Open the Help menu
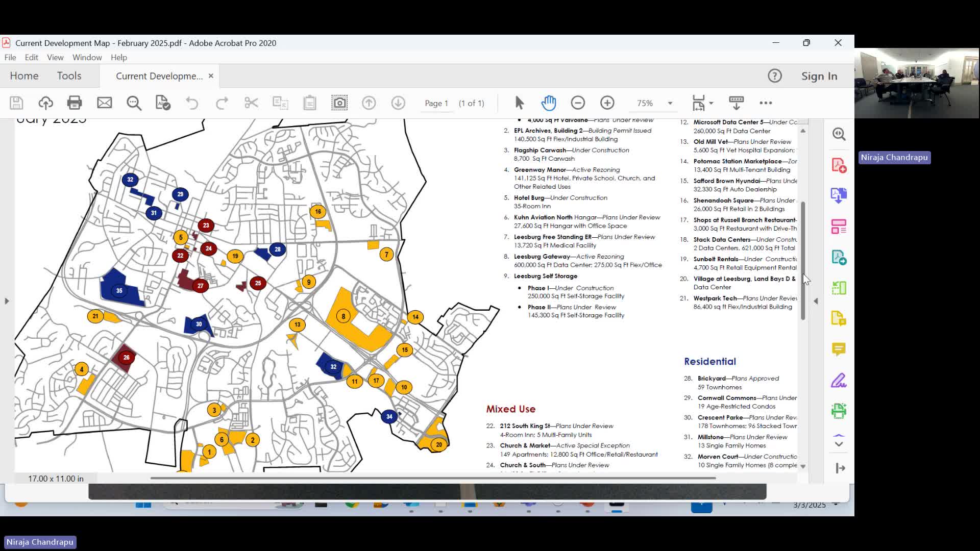Screen dimensions: 980x551 pyautogui.click(x=119, y=57)
